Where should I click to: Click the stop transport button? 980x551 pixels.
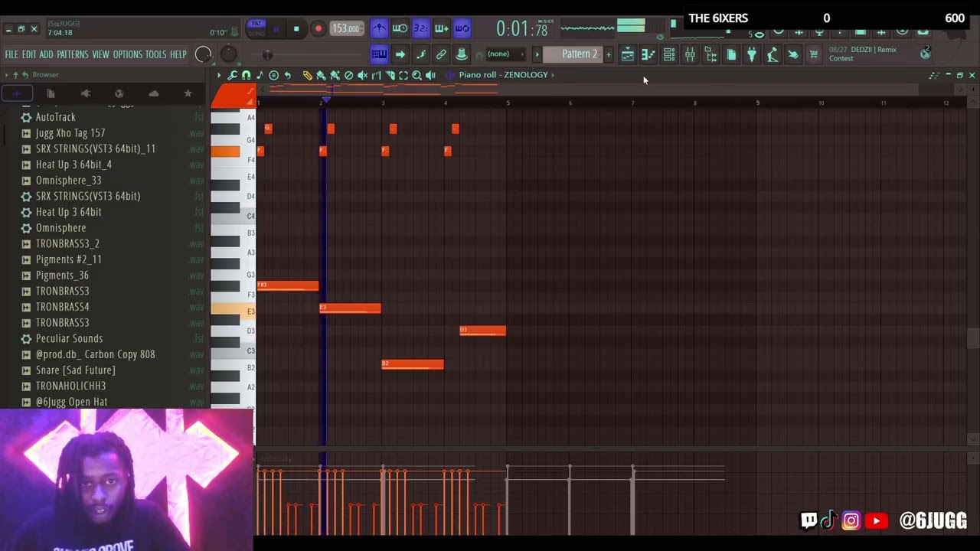[x=296, y=29]
